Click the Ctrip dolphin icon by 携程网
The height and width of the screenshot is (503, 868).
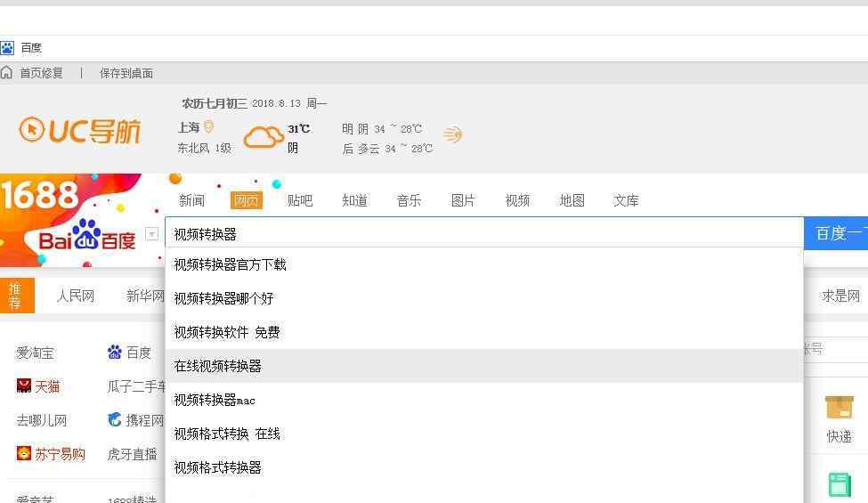[x=115, y=419]
